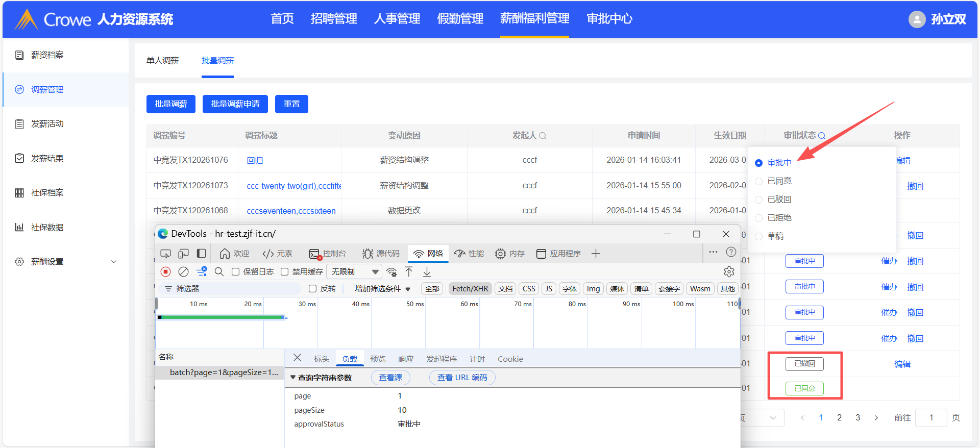Click the 批量调薪申请 button
Screen dimensions: 980x448
point(235,104)
